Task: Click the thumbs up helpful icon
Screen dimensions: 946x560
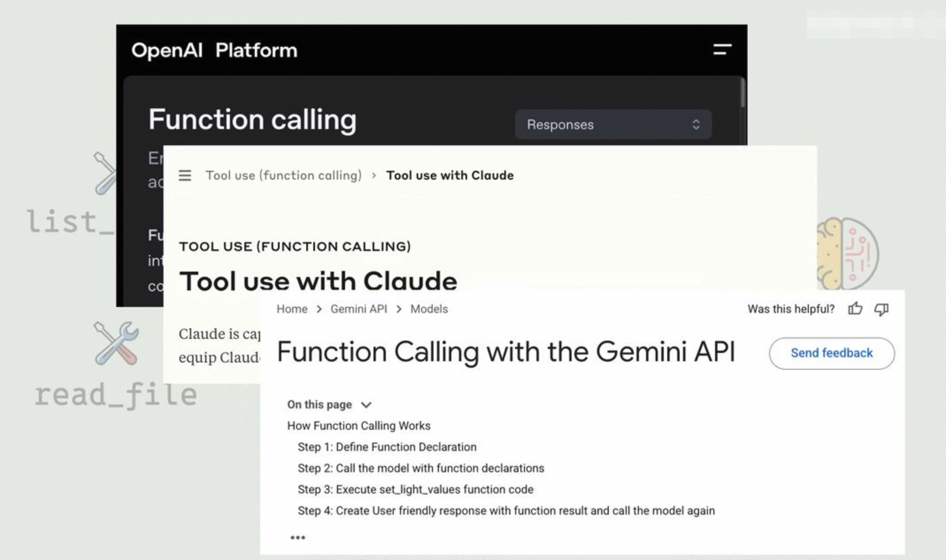Action: coord(855,309)
